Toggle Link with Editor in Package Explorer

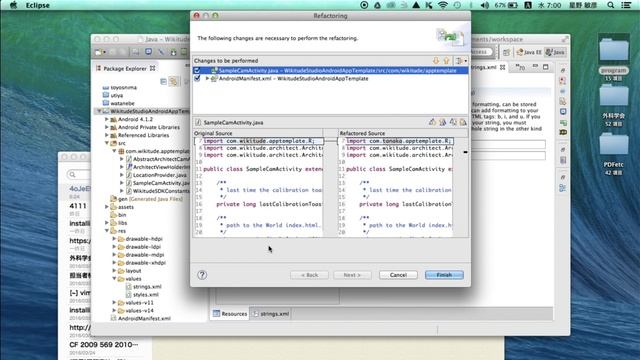(x=173, y=82)
